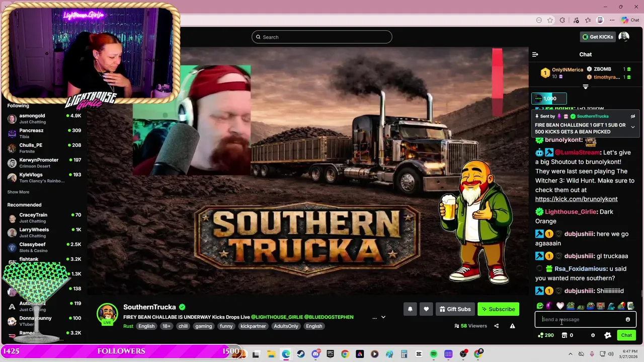Open Classybeef recommended channel
Viewport: 644px width, 362px height.
point(44,247)
